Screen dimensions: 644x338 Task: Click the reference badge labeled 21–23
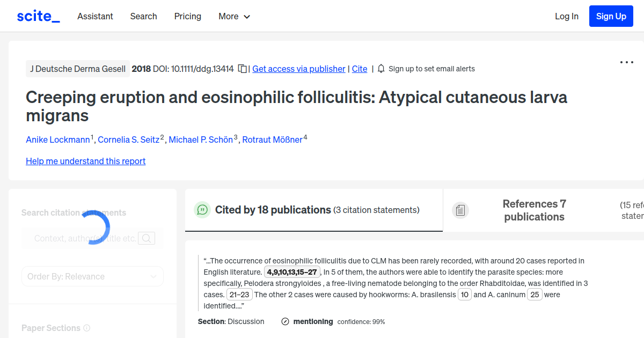pos(239,294)
